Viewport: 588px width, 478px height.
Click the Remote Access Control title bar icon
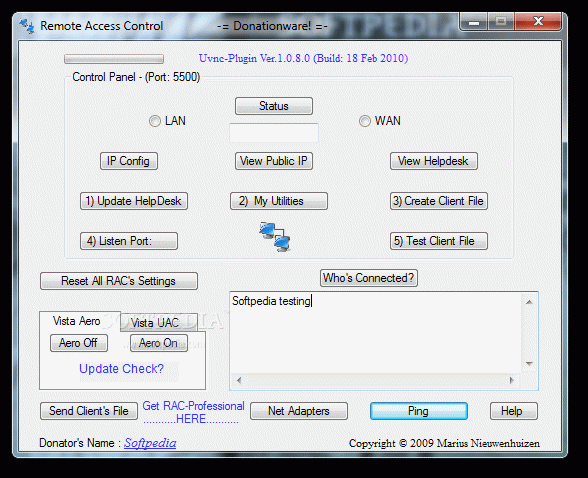pos(27,26)
